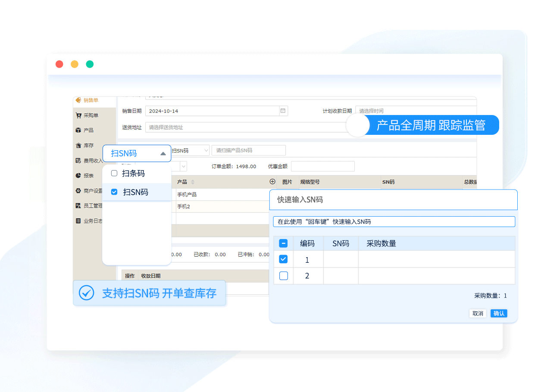Toggle the select-all checkbox in SN table header

[x=283, y=243]
